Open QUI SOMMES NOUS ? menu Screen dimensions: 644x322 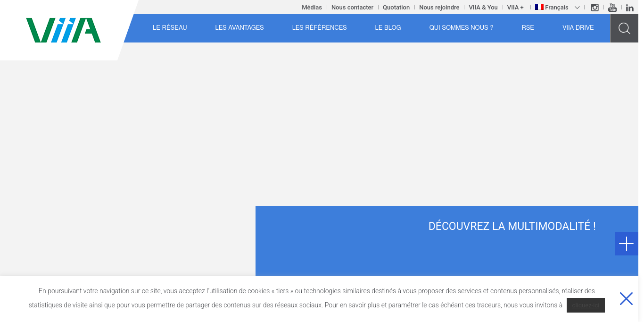tap(461, 28)
